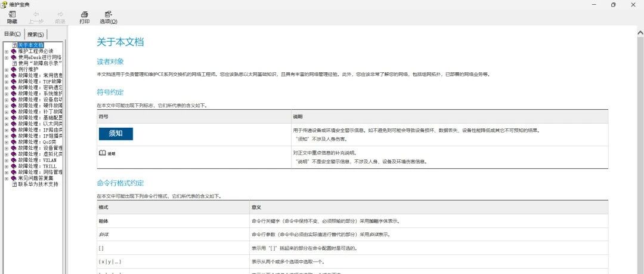
Task: Click the book icon of 例行维护
Action: [14, 69]
